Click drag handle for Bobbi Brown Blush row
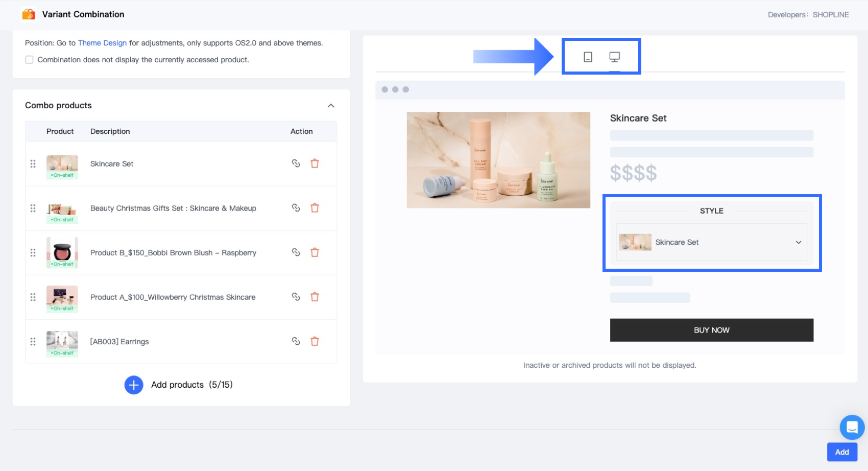Viewport: 868px width, 471px height. click(x=33, y=253)
